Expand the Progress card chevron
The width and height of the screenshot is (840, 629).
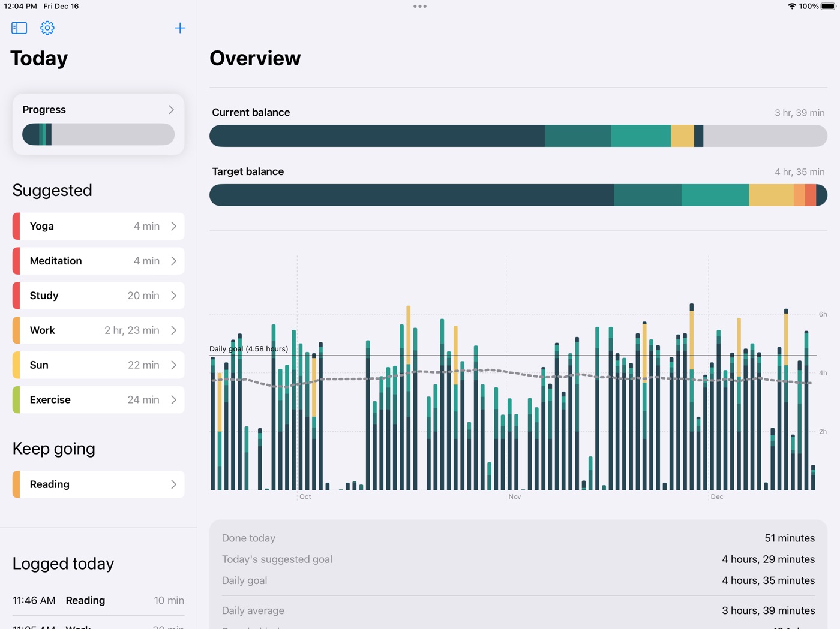click(171, 110)
